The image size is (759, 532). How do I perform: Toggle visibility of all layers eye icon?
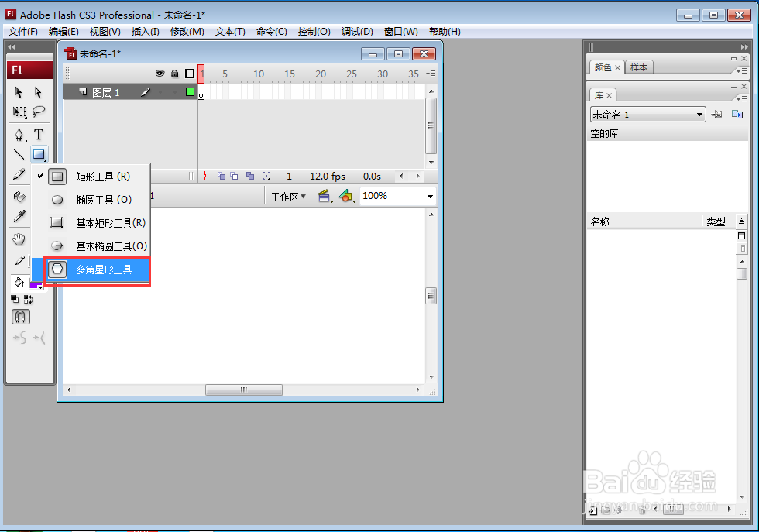click(160, 74)
